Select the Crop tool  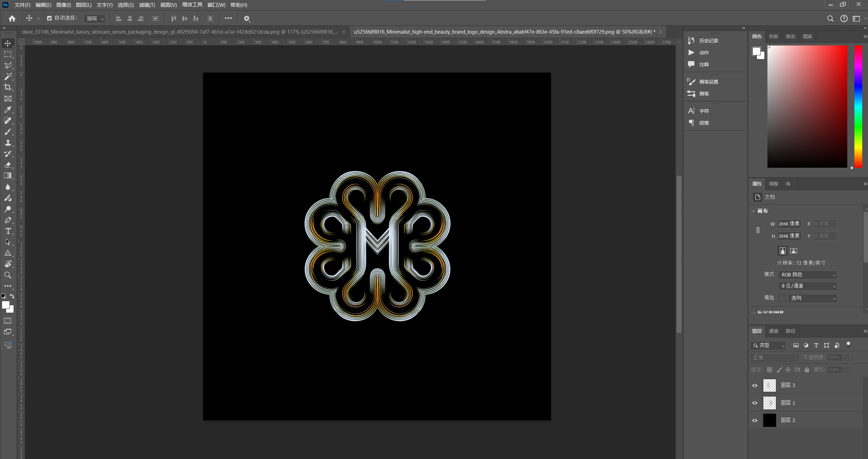(x=7, y=87)
